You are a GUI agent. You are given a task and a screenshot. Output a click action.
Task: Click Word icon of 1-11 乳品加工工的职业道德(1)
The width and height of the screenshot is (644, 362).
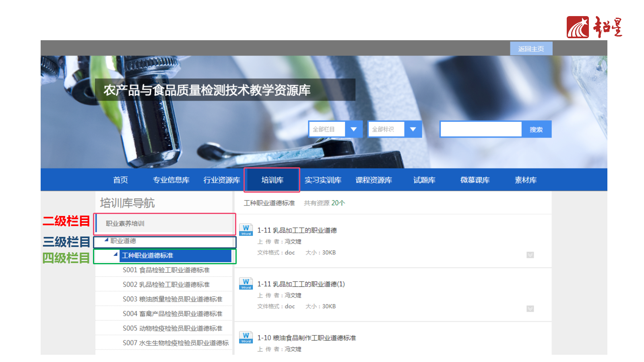coord(246,284)
